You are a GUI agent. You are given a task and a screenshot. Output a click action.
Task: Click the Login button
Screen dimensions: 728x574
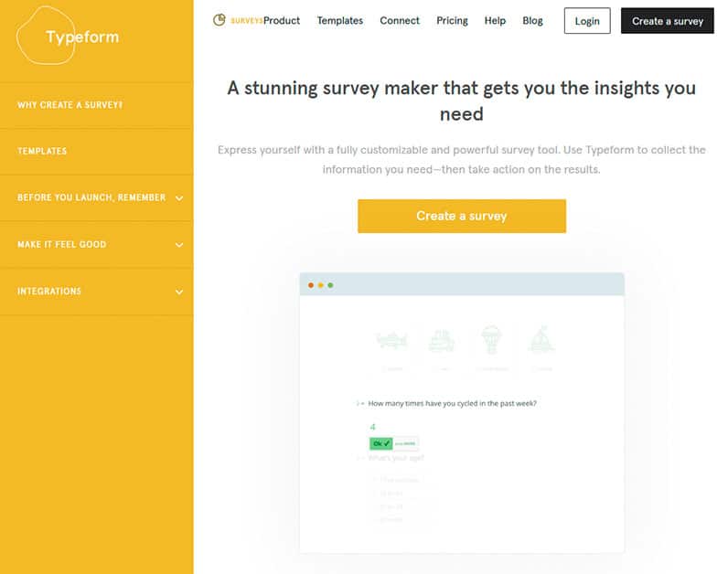click(x=587, y=21)
